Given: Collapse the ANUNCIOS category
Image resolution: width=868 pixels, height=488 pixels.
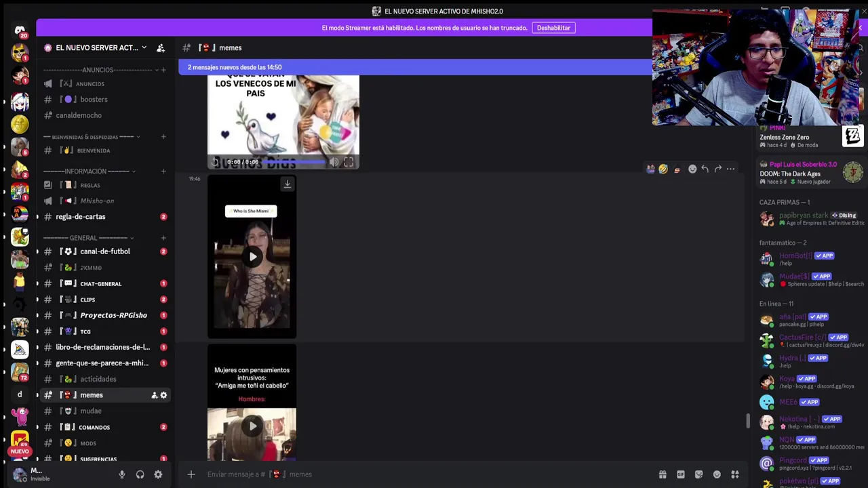Looking at the screenshot, I should pyautogui.click(x=98, y=70).
